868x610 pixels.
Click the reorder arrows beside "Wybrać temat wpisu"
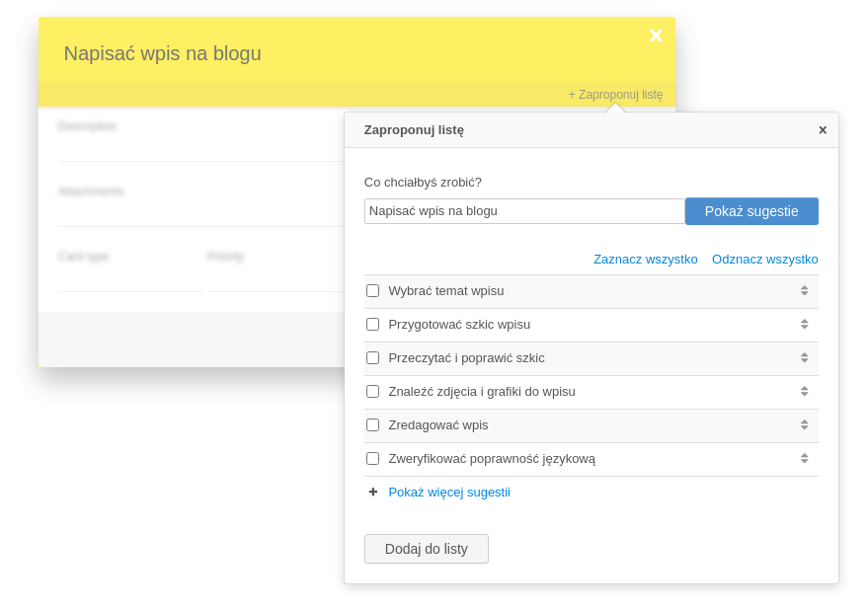(804, 291)
